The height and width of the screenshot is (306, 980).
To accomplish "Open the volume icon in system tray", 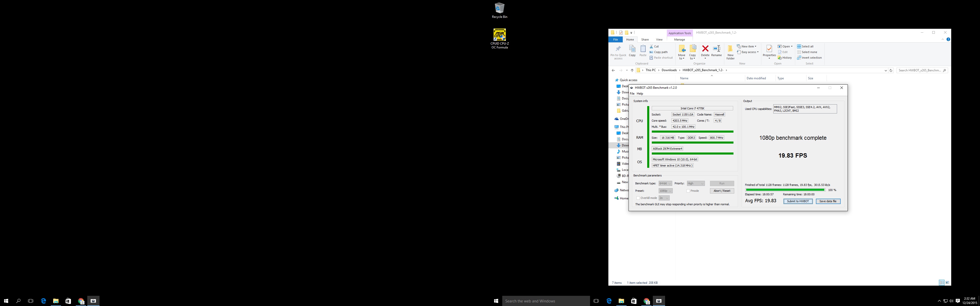I will (x=951, y=301).
